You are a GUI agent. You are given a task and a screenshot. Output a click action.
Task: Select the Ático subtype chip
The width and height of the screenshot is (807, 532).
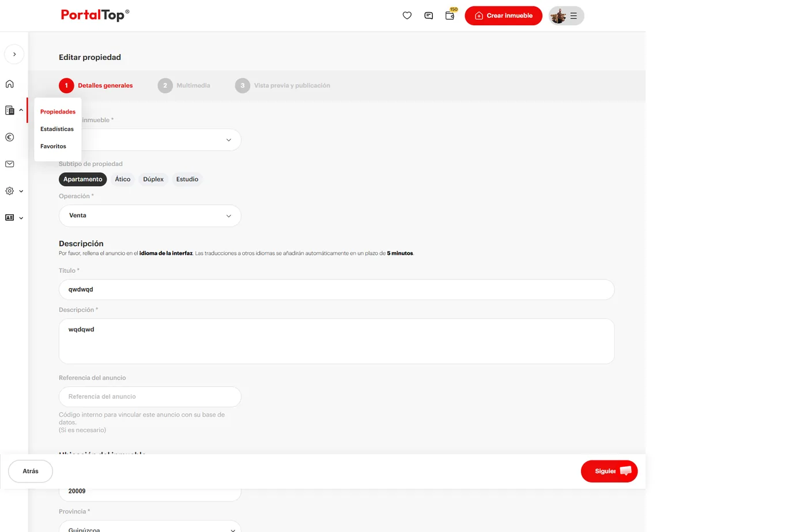(x=123, y=179)
